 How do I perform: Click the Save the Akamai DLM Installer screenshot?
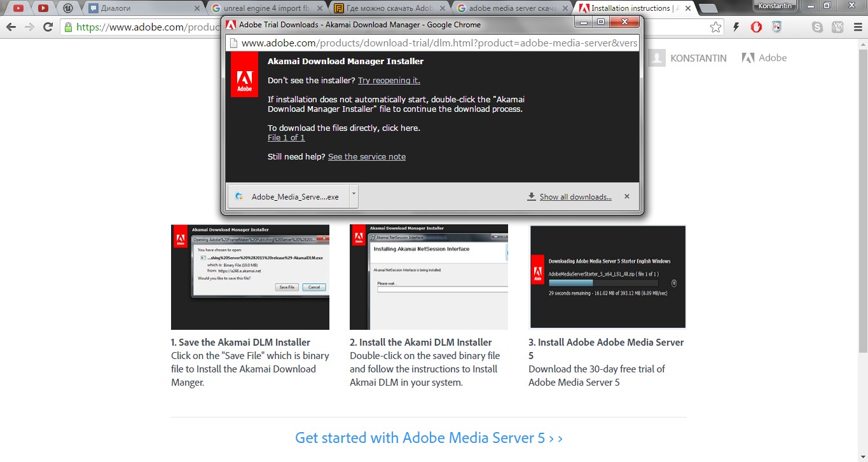[250, 277]
